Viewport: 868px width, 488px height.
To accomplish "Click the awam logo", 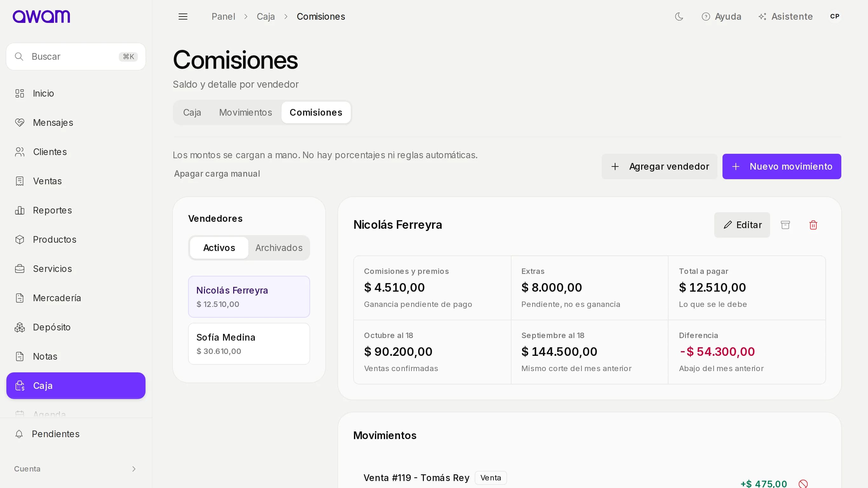I will (41, 17).
